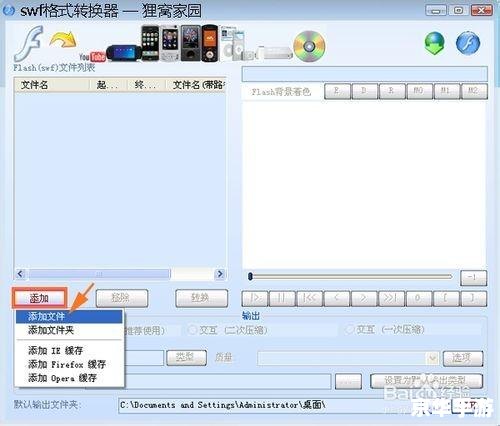Click the D background color button
Screen dimensions: 500x426
click(x=365, y=91)
